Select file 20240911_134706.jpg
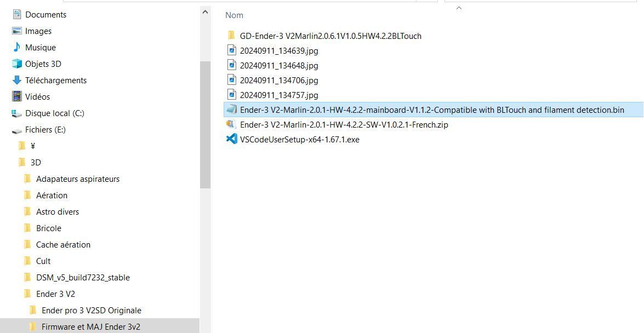Image resolution: width=644 pixels, height=333 pixels. tap(279, 80)
